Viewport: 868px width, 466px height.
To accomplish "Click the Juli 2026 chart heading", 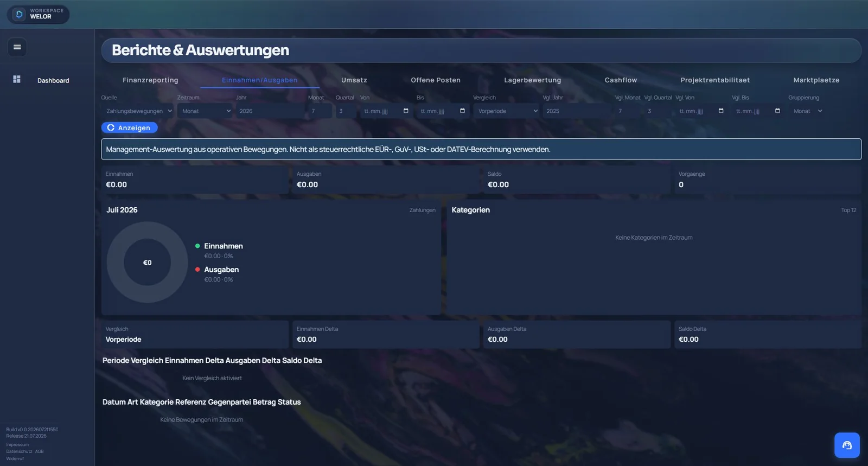I will click(122, 210).
